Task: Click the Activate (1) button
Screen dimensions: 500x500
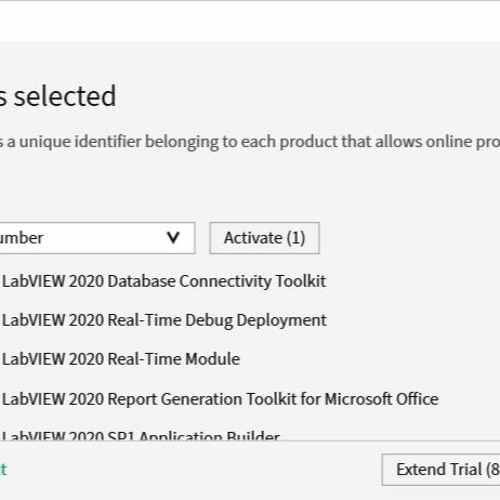Action: point(264,238)
